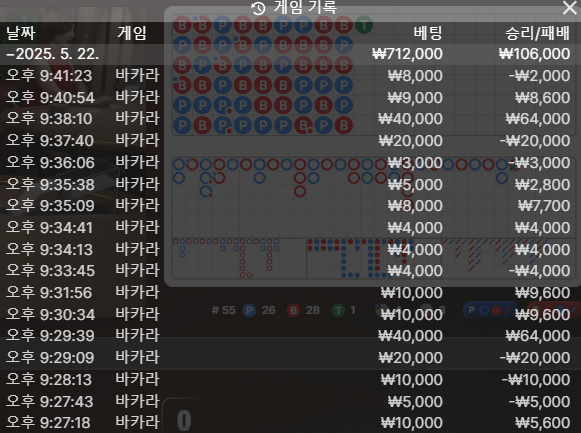Click the 베팅 column header

(428, 33)
